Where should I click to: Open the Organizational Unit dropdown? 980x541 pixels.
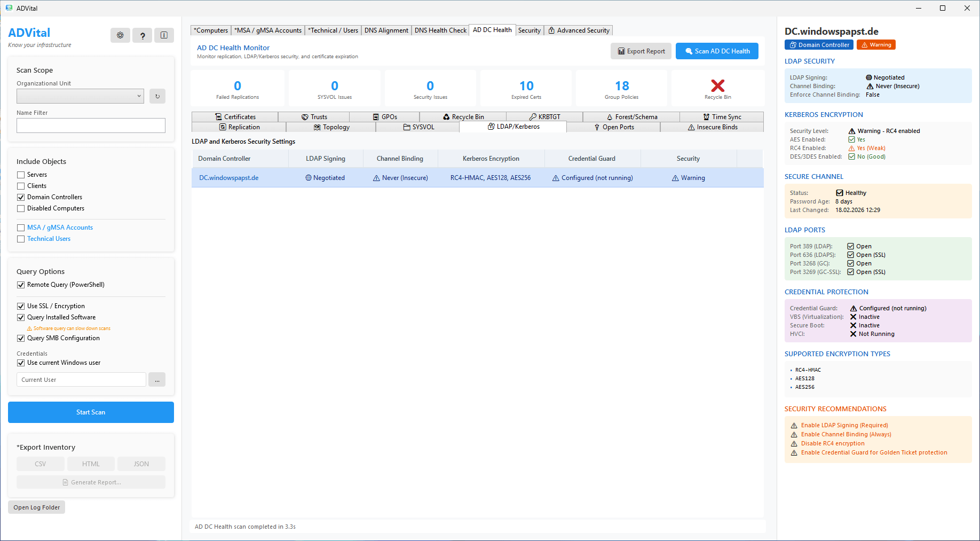click(x=80, y=96)
